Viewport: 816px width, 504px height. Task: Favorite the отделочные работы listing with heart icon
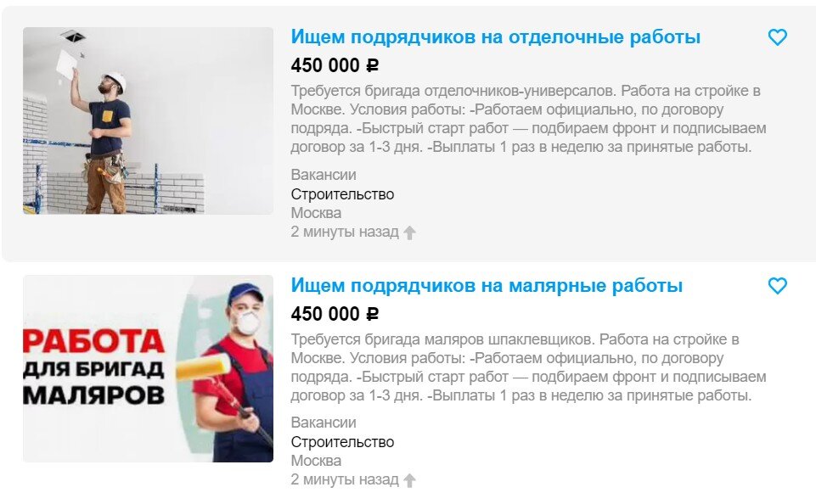click(778, 37)
